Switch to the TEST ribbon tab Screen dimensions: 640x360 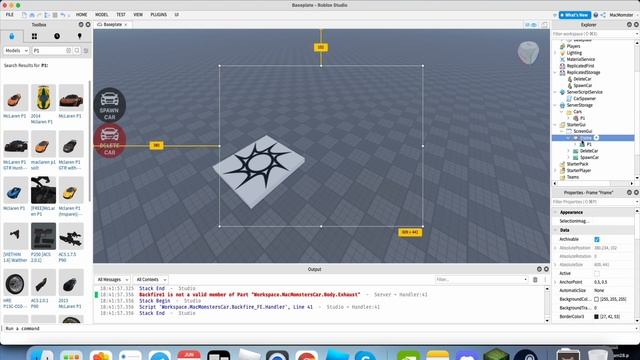(x=121, y=15)
